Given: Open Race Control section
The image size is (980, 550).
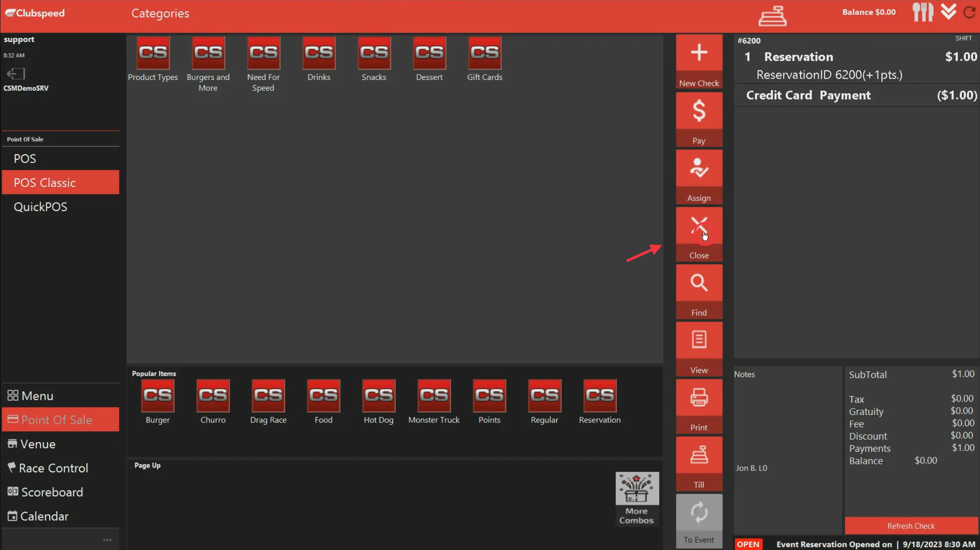Looking at the screenshot, I should pos(60,468).
